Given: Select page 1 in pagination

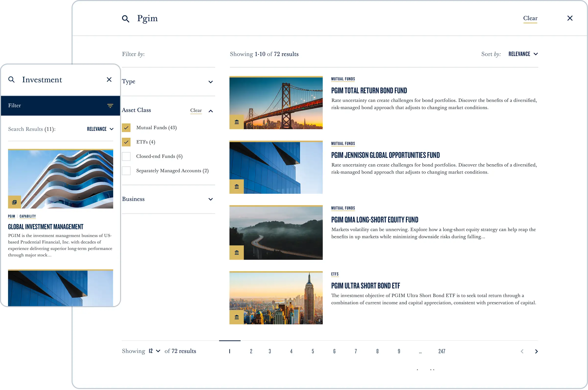Looking at the screenshot, I should 230,352.
